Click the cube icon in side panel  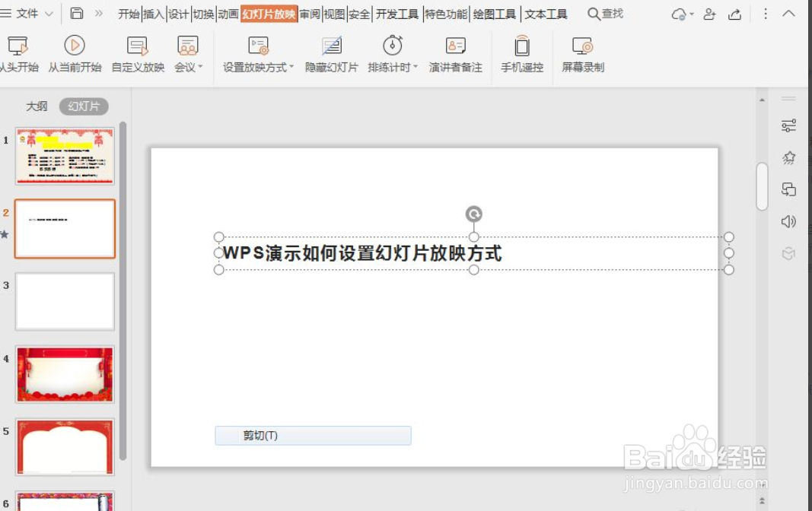pos(788,253)
